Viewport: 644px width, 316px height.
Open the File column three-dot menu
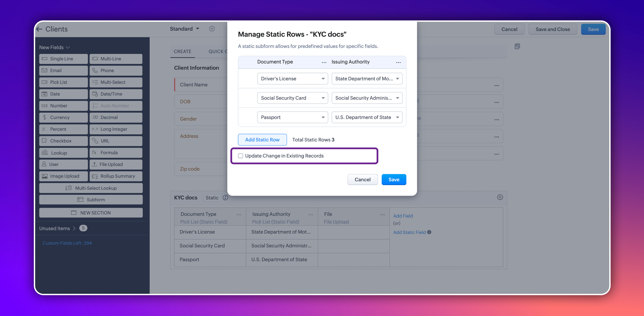click(x=382, y=215)
